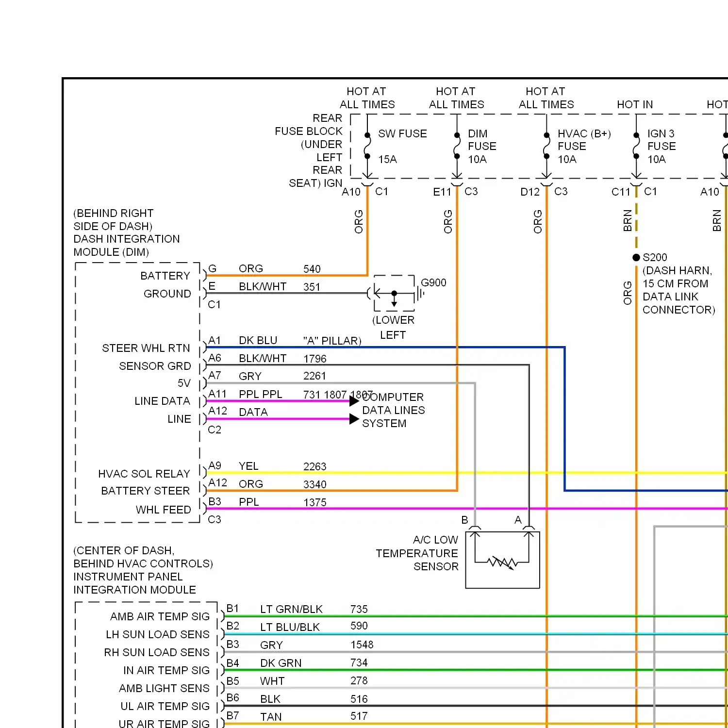Viewport: 728px width, 728px height.
Task: Click the LH SUN LOAD SENS label
Action: pos(158,634)
